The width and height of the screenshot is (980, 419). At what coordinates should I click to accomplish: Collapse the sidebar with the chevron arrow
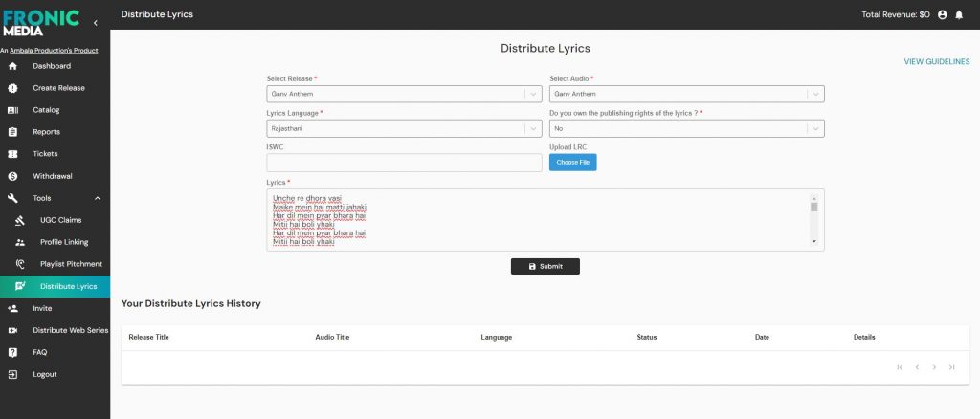coord(96,22)
